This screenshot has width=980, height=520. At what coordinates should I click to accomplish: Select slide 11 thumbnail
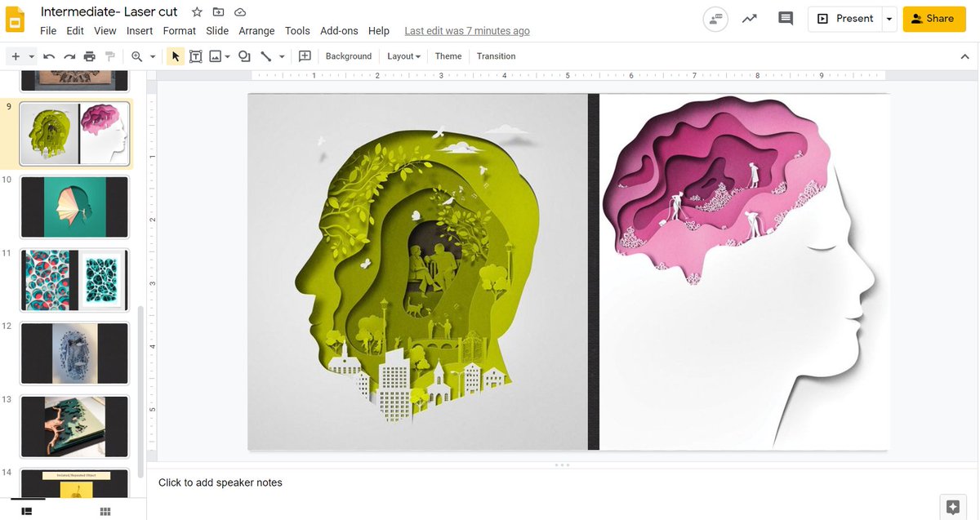(x=74, y=279)
